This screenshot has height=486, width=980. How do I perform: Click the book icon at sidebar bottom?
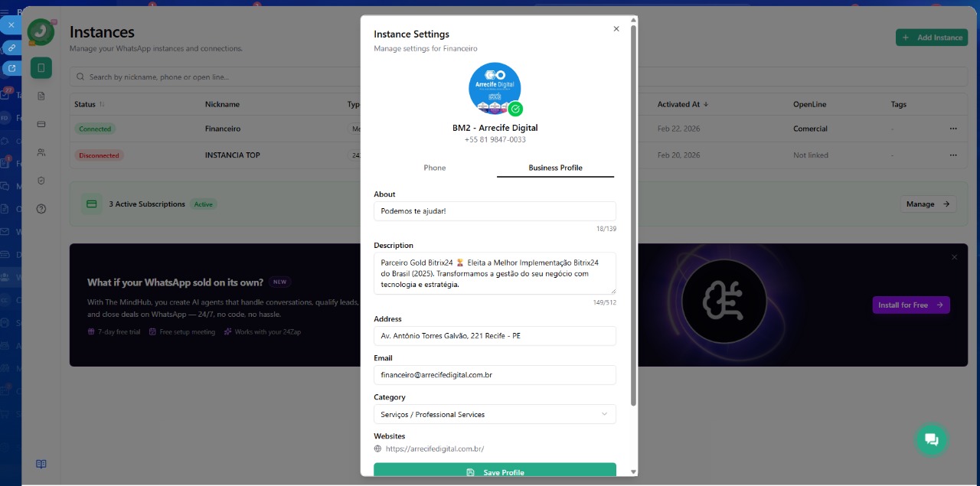pyautogui.click(x=41, y=464)
